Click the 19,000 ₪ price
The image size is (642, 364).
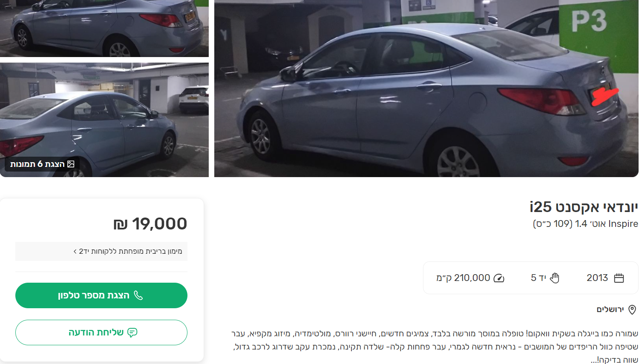(150, 224)
